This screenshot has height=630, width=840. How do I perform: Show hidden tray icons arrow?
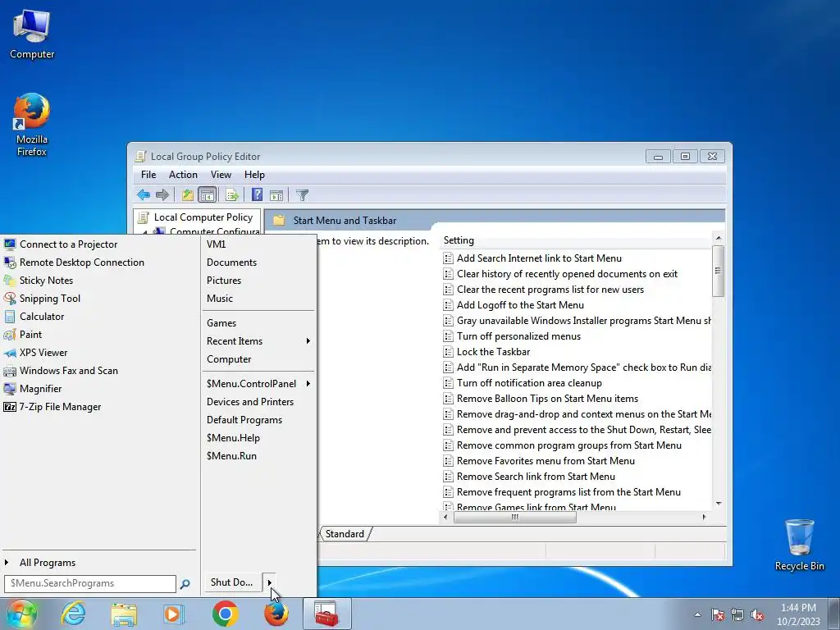[x=697, y=614]
